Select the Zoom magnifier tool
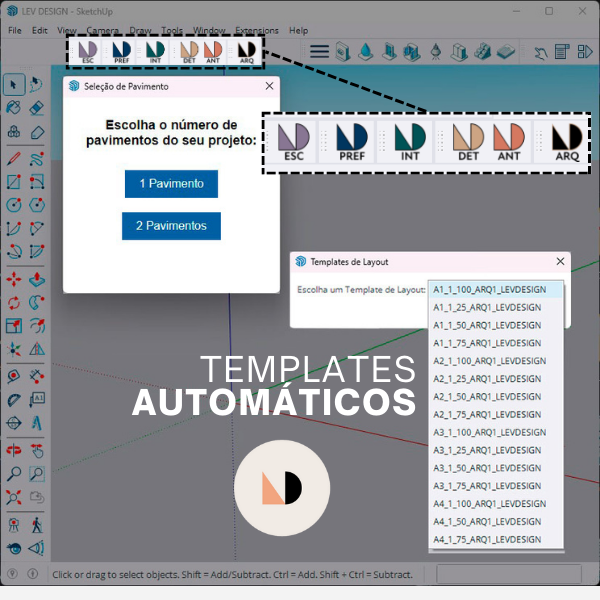600x600 pixels. tap(14, 474)
